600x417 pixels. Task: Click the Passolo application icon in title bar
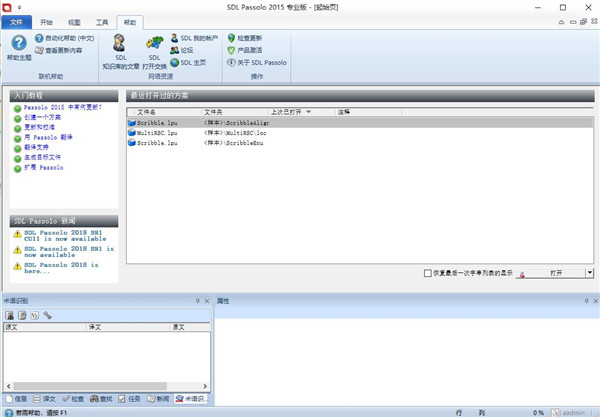click(x=7, y=7)
